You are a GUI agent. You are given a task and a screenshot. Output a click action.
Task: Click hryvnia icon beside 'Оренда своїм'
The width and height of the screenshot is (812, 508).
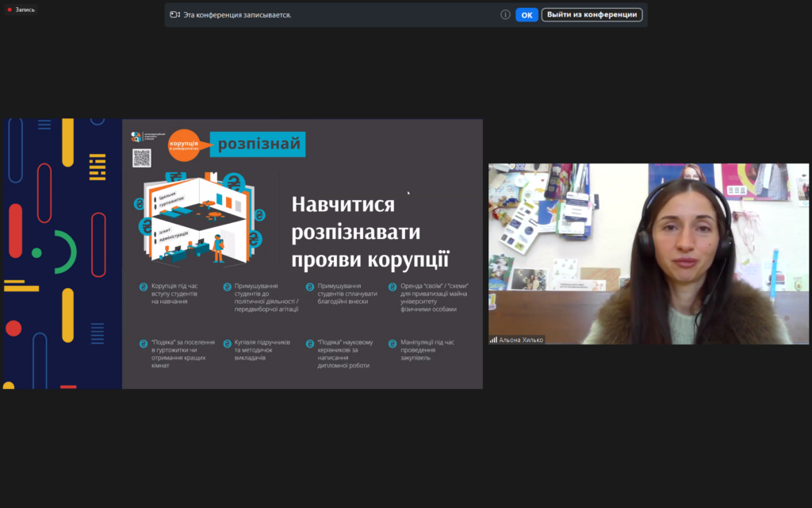393,287
